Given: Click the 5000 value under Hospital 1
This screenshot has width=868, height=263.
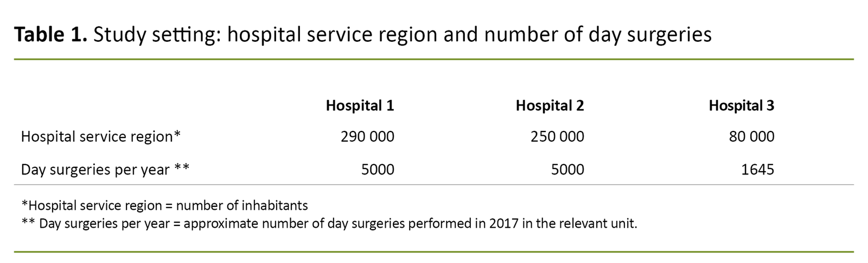Looking at the screenshot, I should click(x=378, y=170).
